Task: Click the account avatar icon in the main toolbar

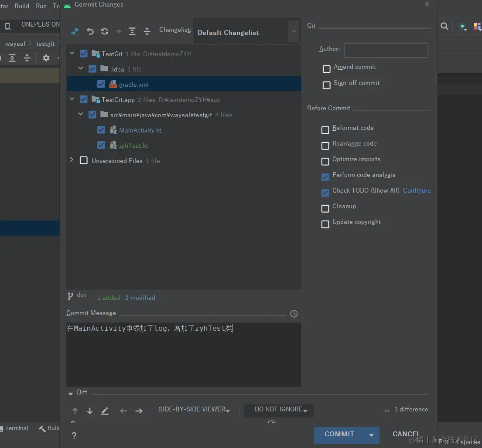Action: [x=463, y=27]
